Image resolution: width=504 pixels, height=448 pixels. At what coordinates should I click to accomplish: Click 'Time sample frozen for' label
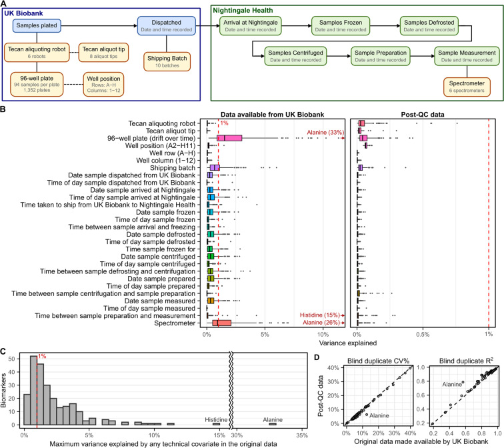pos(161,249)
